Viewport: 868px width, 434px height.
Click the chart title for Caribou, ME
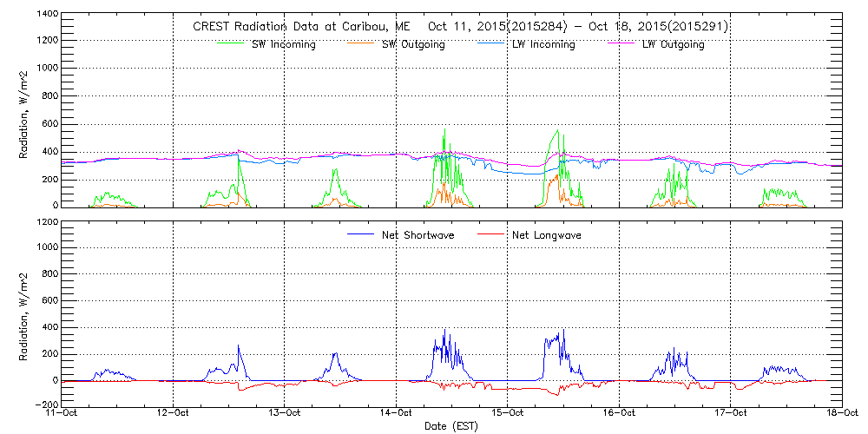tap(459, 27)
